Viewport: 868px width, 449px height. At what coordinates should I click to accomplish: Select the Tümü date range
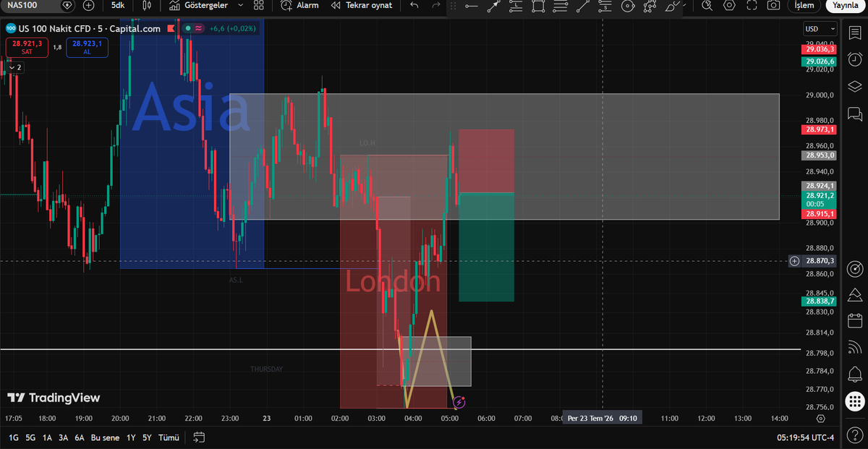169,437
